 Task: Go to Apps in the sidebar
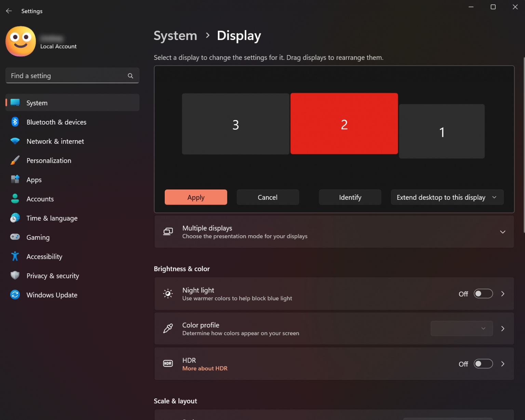pyautogui.click(x=34, y=180)
